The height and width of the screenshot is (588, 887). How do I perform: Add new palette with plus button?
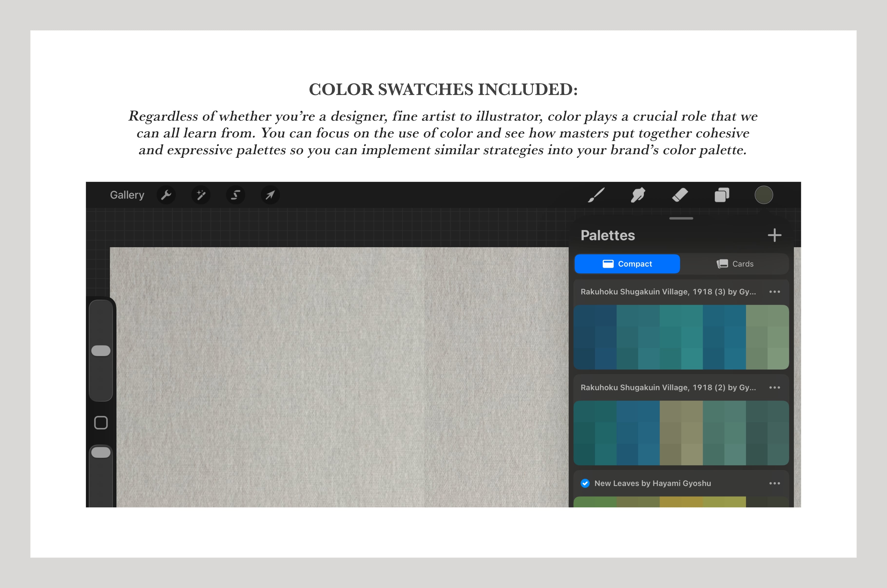[x=774, y=236]
